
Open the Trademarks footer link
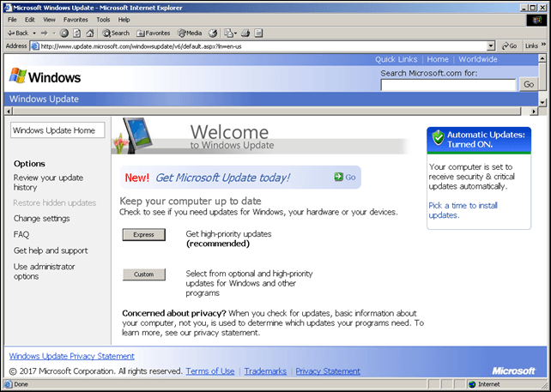coord(265,371)
